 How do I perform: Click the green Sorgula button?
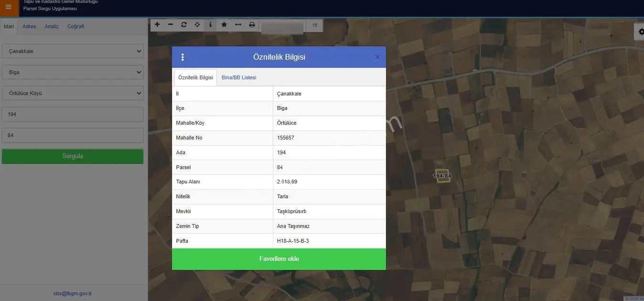click(x=73, y=156)
